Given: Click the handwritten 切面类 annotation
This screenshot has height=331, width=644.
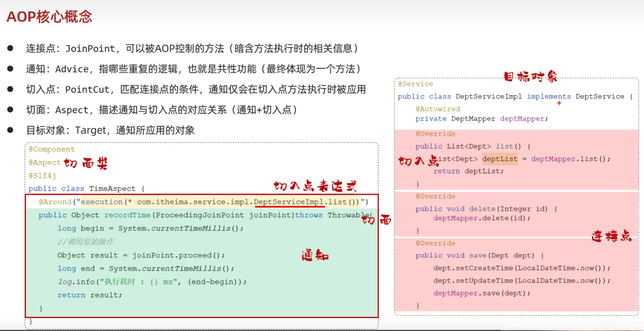Looking at the screenshot, I should coord(86,163).
